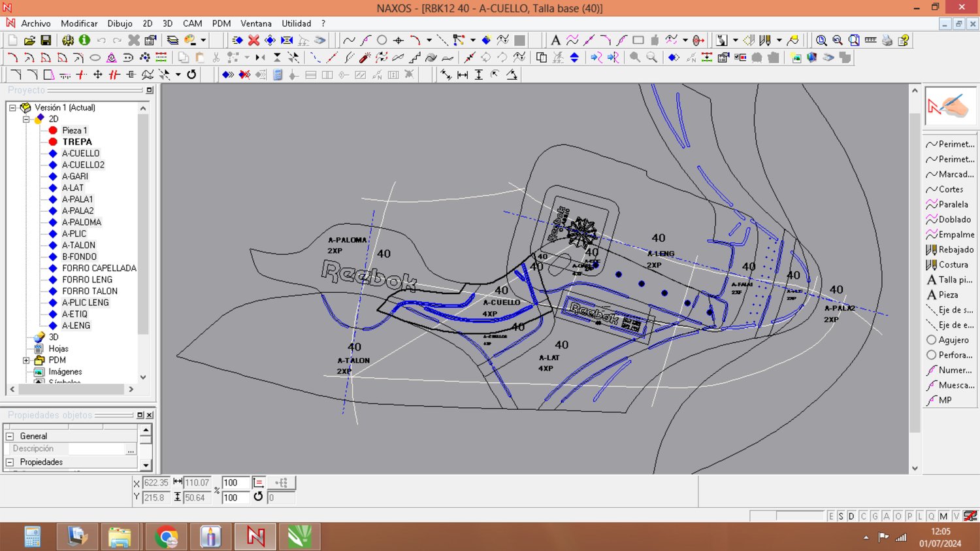Open the Archivo menu
Screen dimensions: 980x551
point(36,24)
